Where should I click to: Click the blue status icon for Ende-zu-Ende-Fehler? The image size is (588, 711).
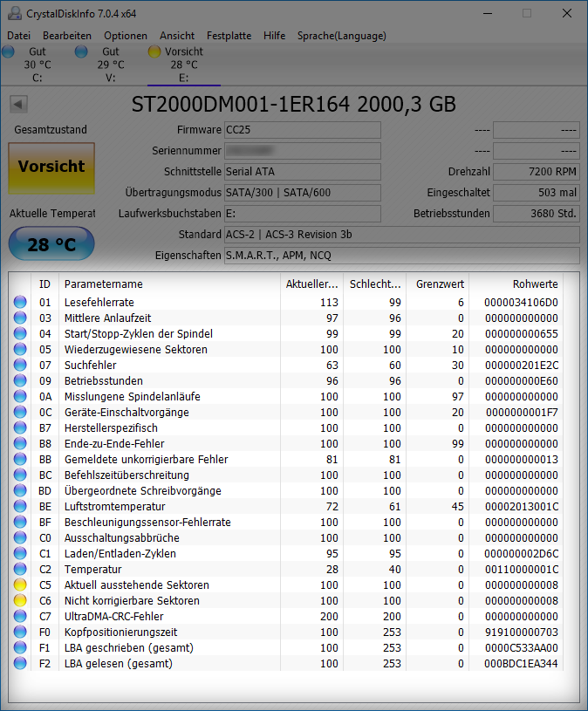click(20, 443)
